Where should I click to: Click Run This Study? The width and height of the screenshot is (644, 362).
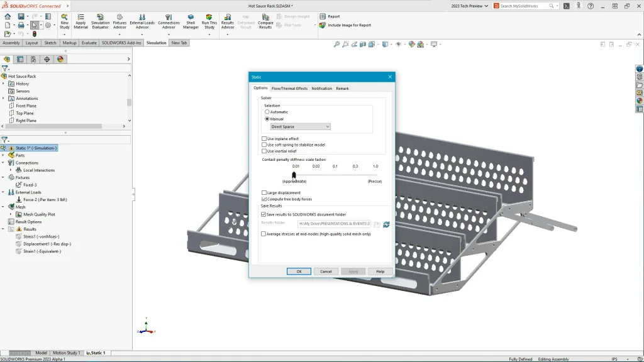click(x=209, y=20)
